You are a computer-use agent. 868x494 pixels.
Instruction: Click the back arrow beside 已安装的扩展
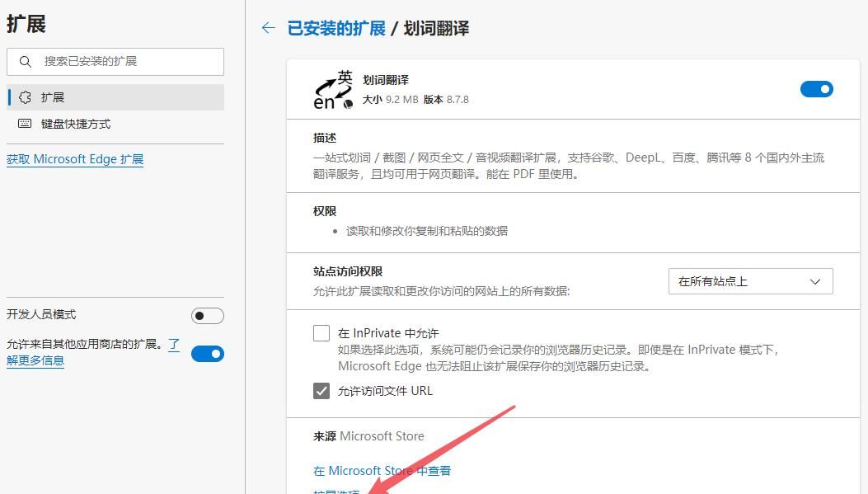coord(268,27)
